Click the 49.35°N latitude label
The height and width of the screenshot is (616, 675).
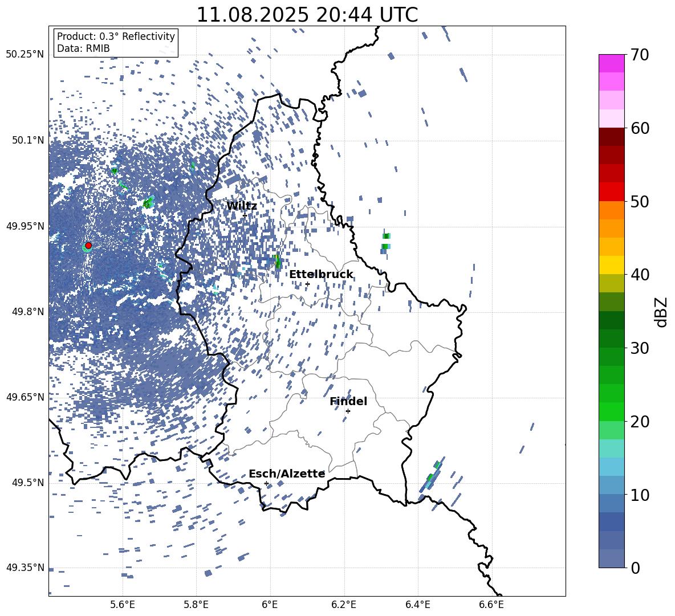(x=25, y=568)
